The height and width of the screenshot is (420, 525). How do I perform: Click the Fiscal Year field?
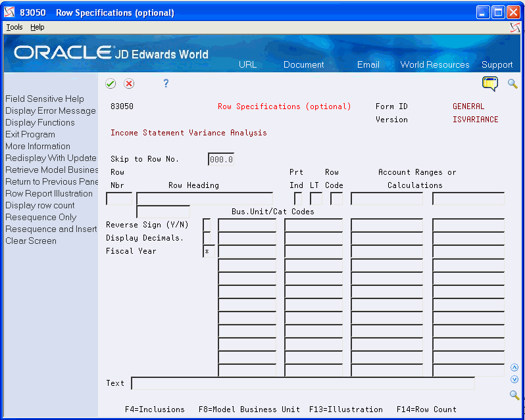click(209, 252)
